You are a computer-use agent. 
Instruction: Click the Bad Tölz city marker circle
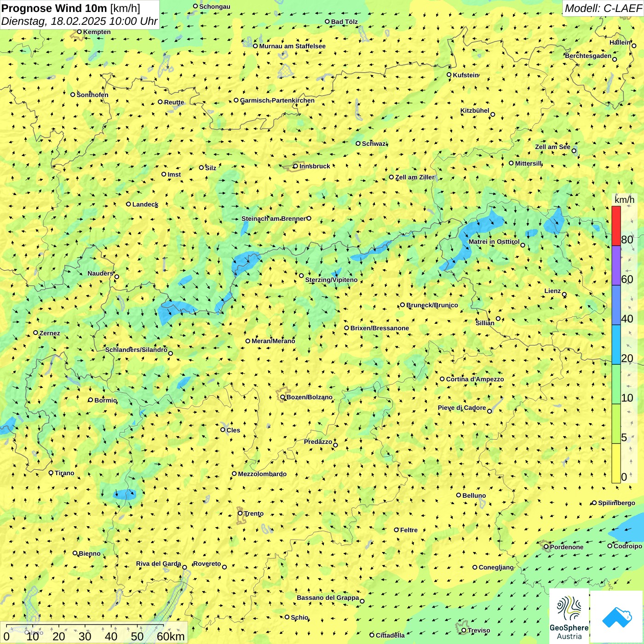327,21
